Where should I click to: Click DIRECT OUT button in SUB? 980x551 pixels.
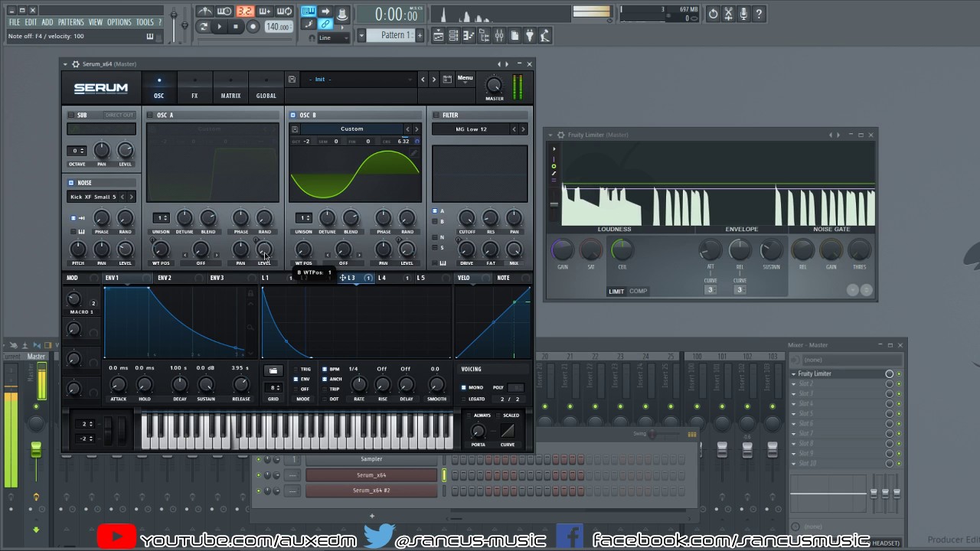119,115
